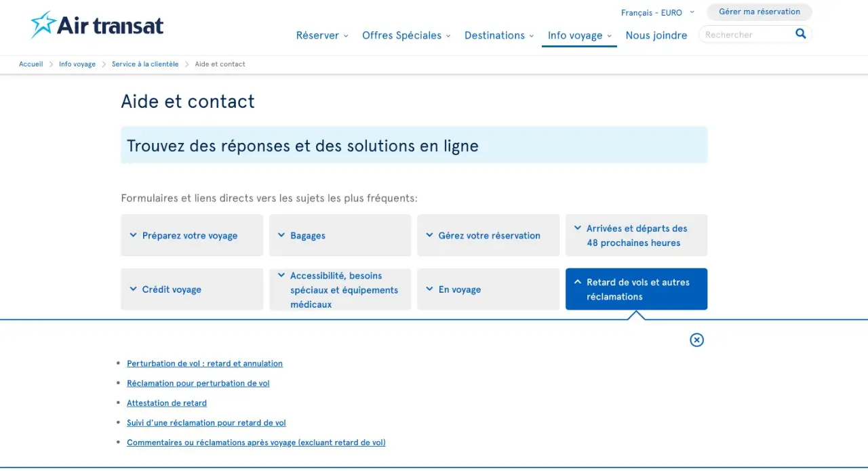Expand the Bagages section
Viewport: 868px width, 471px height.
click(340, 235)
